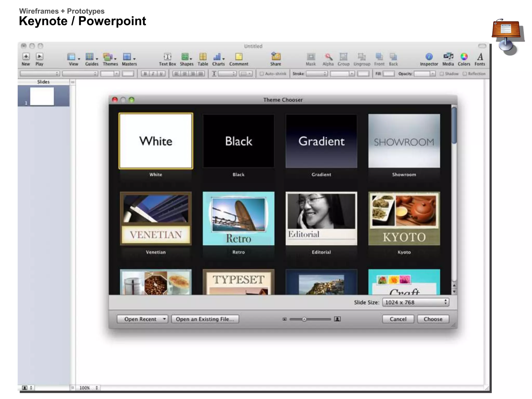Click the Share icon
Viewport: 532px width, 399px height.
pos(276,56)
